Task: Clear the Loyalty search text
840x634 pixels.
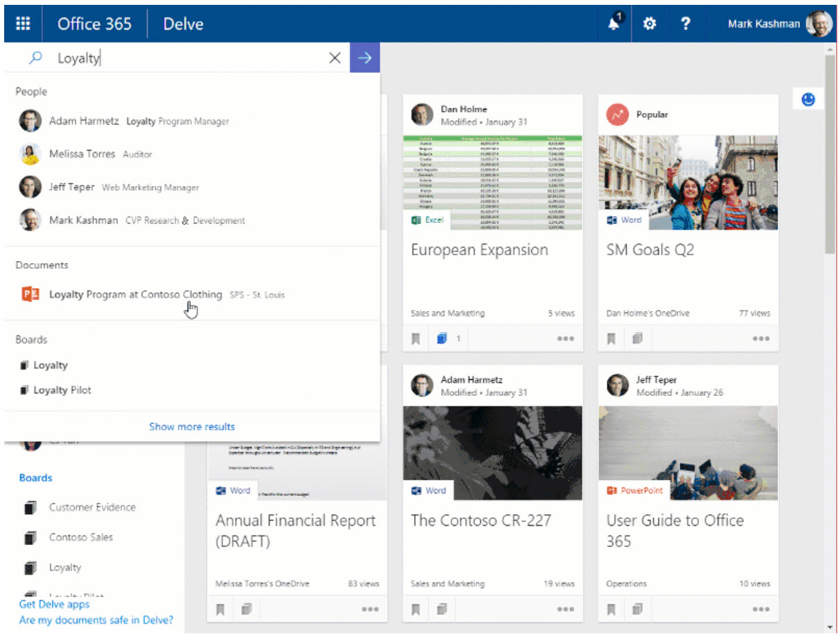Action: tap(335, 58)
